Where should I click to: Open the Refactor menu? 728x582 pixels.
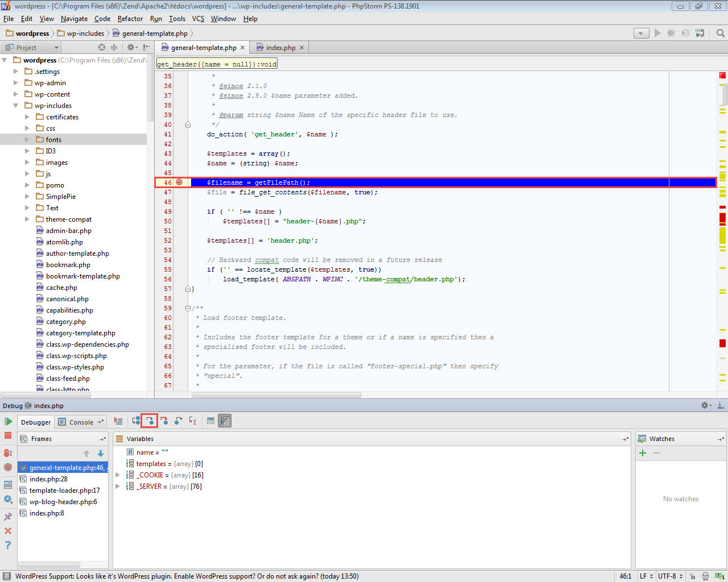[130, 19]
